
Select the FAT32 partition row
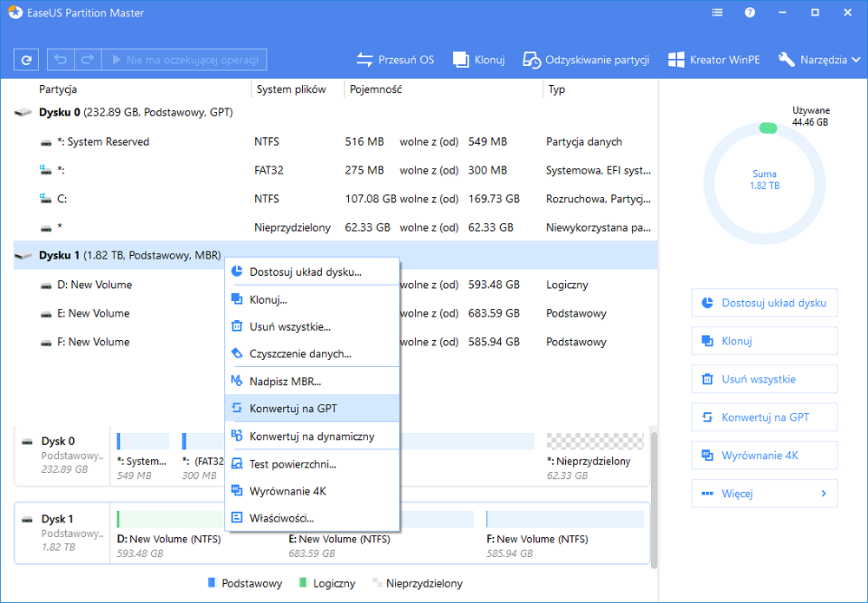point(335,170)
